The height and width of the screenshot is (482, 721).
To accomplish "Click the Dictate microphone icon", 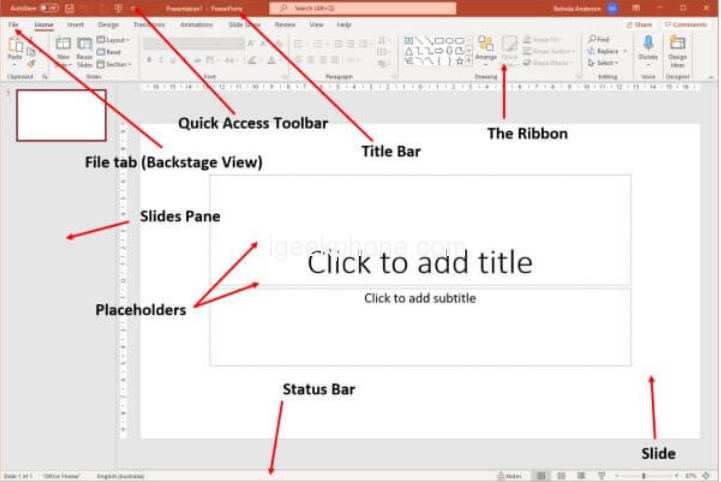I will (x=648, y=48).
